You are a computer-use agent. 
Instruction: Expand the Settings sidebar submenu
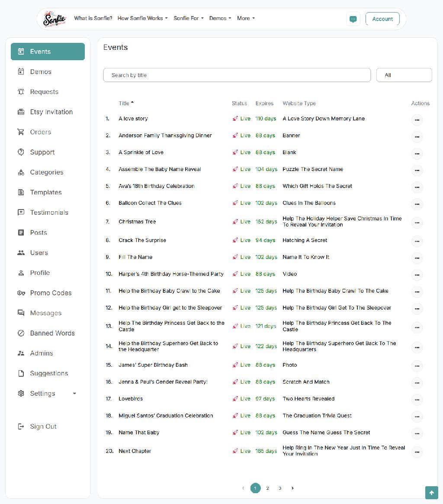pyautogui.click(x=74, y=394)
